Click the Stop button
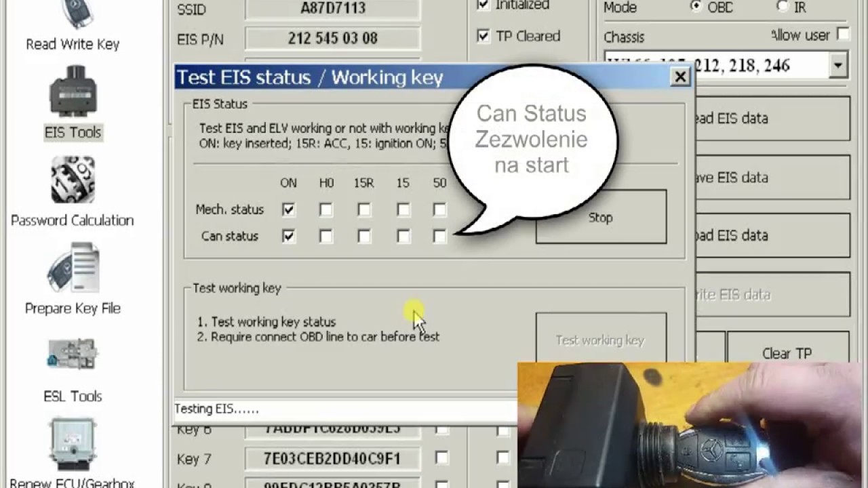The image size is (868, 488). point(601,217)
